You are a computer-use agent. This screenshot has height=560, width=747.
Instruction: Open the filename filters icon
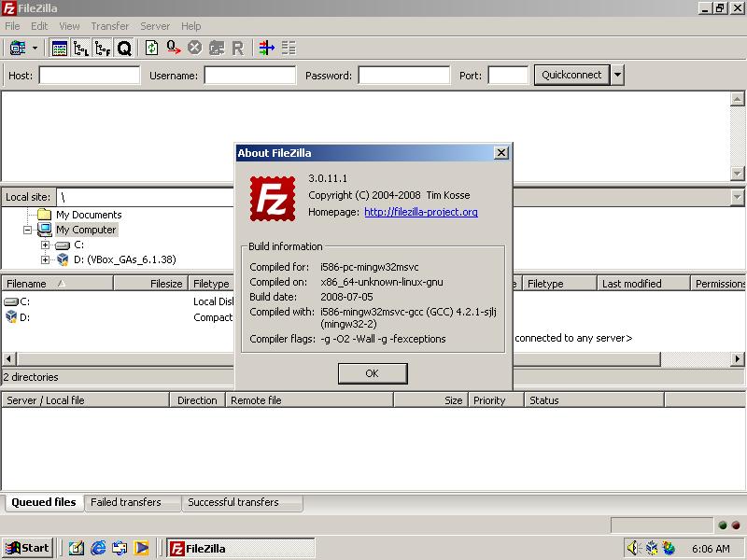(267, 49)
